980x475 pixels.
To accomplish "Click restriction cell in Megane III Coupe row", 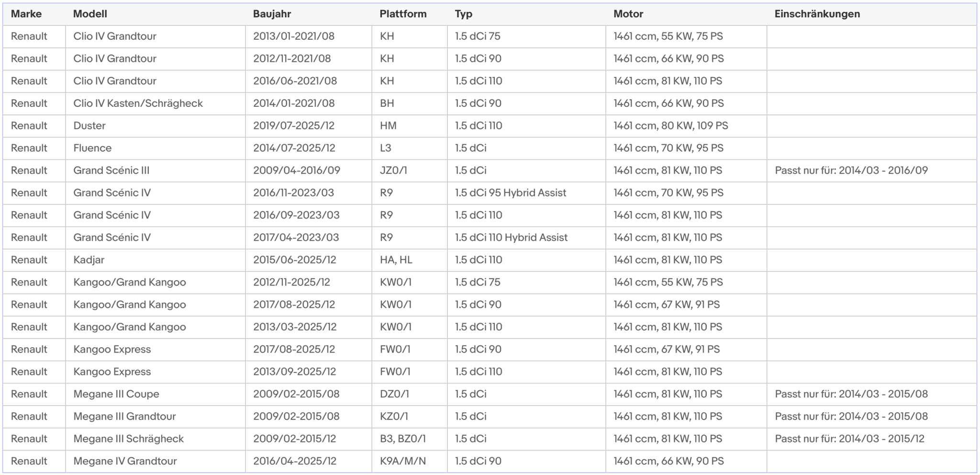I will [x=872, y=394].
